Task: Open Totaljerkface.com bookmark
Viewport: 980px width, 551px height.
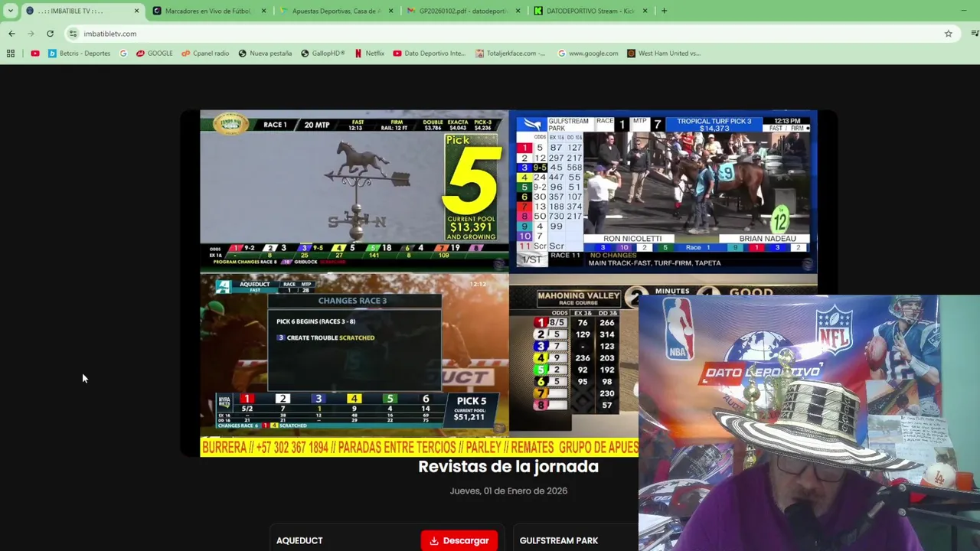Action: [x=511, y=54]
